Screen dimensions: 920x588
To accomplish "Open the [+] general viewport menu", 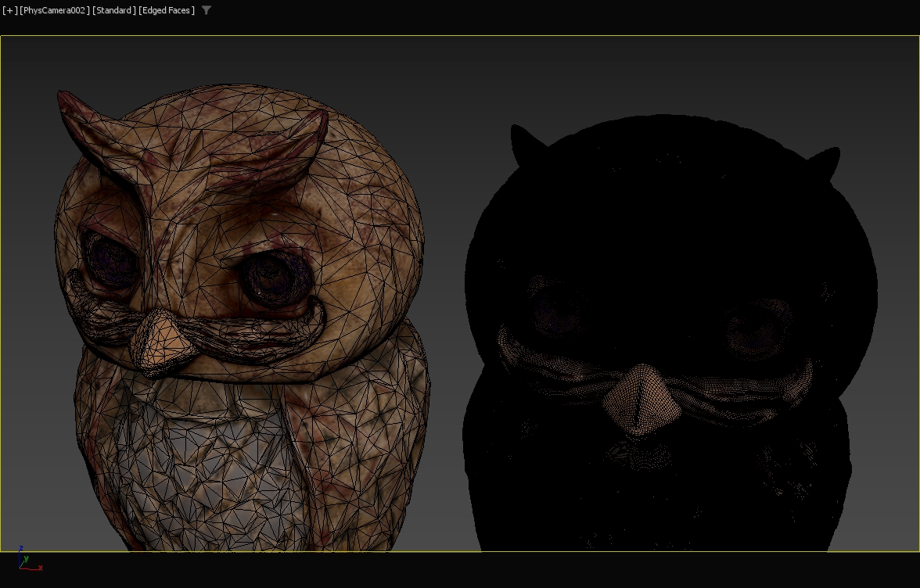I will pyautogui.click(x=9, y=10).
